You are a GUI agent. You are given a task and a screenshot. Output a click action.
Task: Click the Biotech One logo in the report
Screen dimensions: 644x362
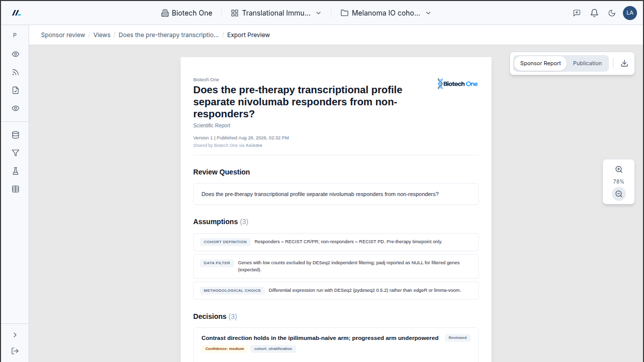click(x=457, y=84)
